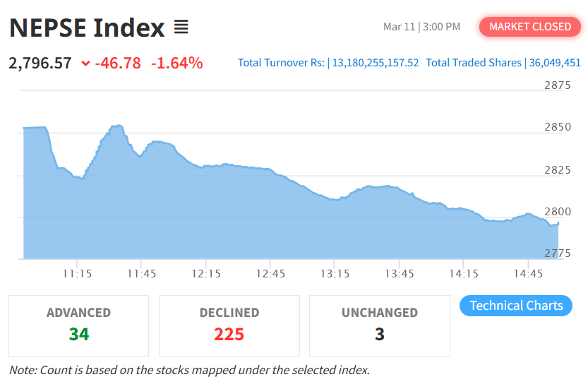Click the -1.64% percentage change
The height and width of the screenshot is (384, 588).
click(x=176, y=63)
